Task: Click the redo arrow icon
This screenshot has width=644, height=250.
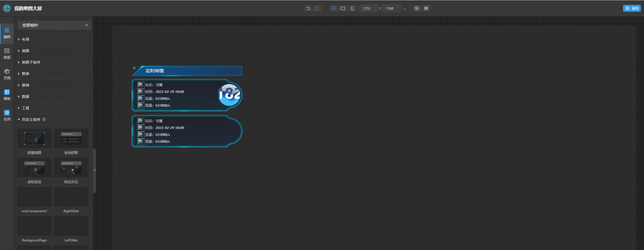Action: (317, 8)
